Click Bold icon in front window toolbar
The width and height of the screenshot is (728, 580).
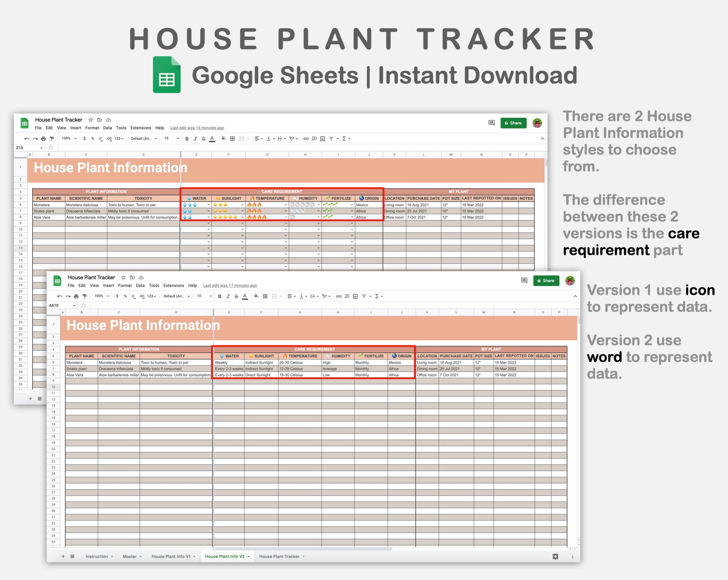pos(220,297)
